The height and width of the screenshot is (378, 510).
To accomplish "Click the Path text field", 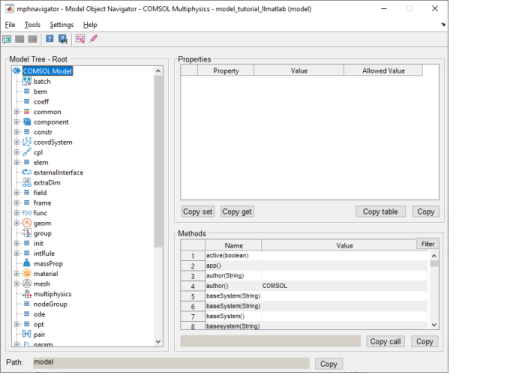I will pyautogui.click(x=171, y=363).
